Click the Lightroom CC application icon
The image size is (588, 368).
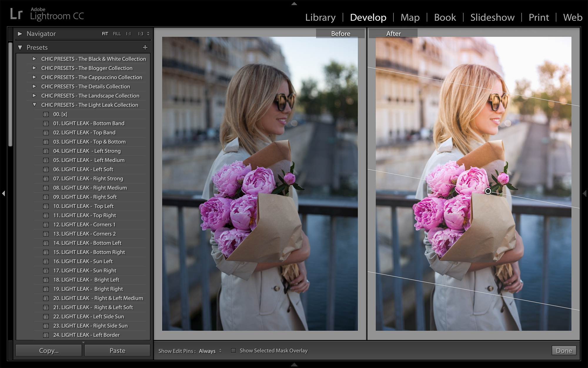(x=15, y=12)
